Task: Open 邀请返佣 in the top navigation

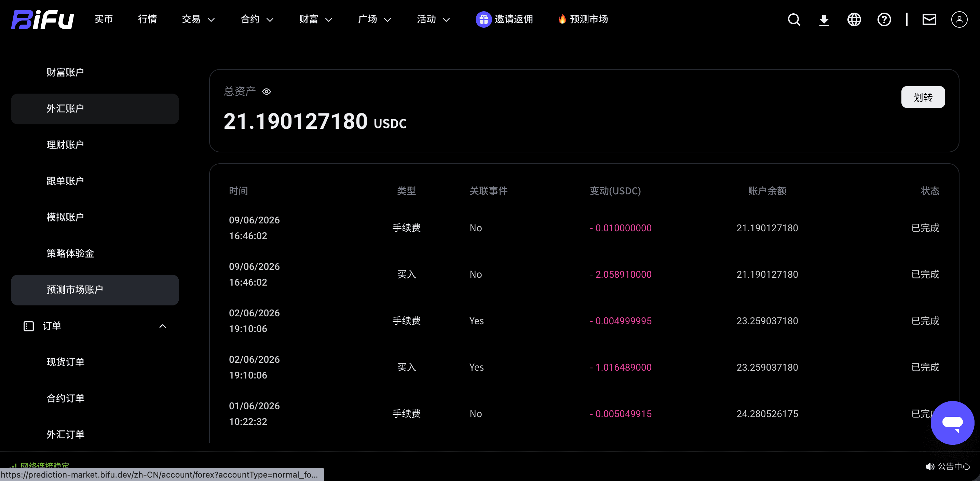Action: coord(514,19)
